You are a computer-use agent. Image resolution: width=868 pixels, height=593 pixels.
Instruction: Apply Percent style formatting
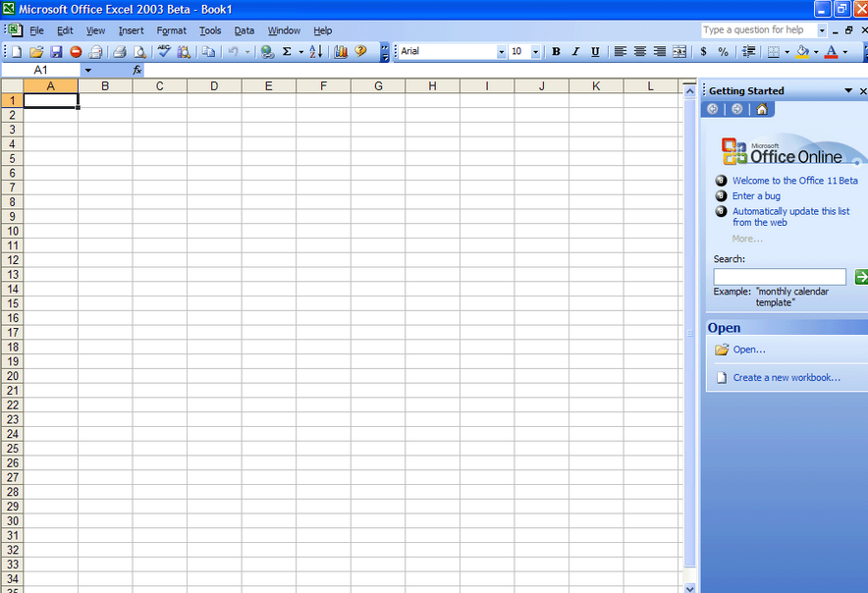pos(723,51)
